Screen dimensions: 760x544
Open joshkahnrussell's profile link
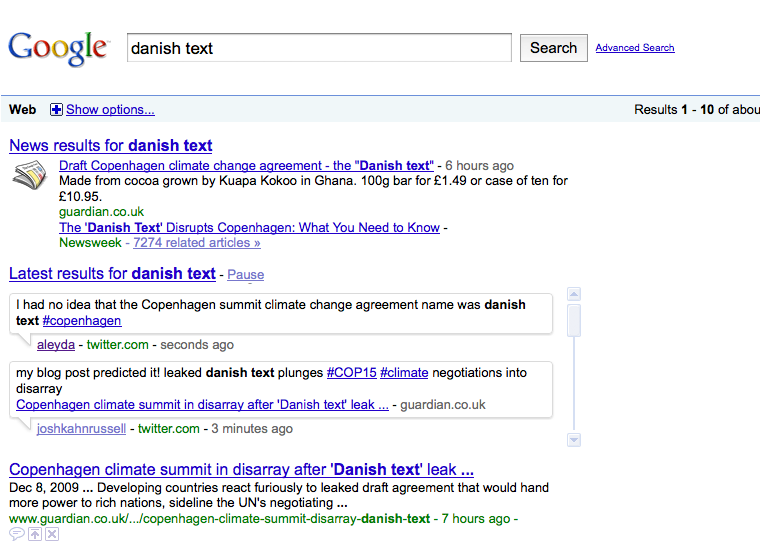tap(81, 429)
